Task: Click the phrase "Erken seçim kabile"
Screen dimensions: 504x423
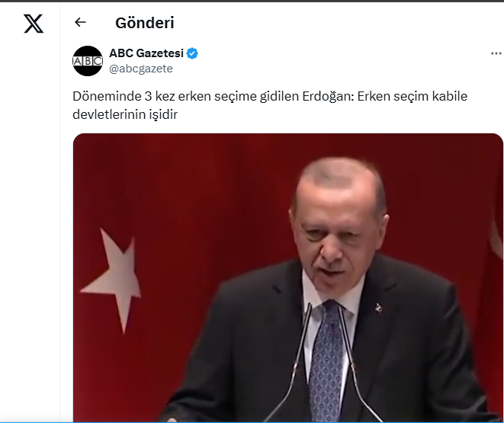Action: click(413, 96)
